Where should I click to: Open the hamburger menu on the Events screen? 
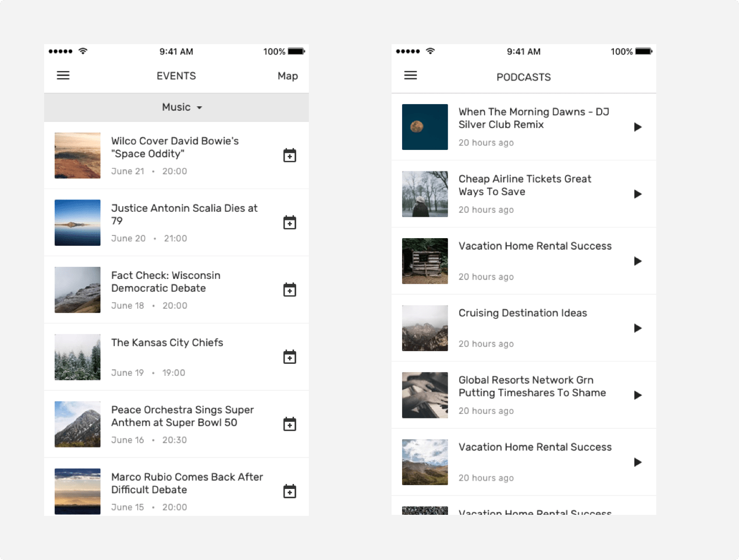(63, 76)
